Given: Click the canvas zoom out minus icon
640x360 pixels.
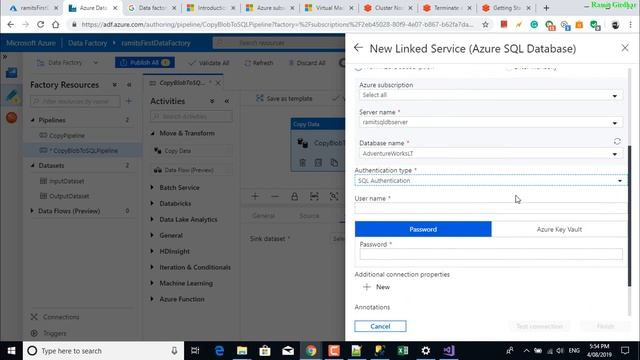Looking at the screenshot, I should pyautogui.click(x=275, y=196).
